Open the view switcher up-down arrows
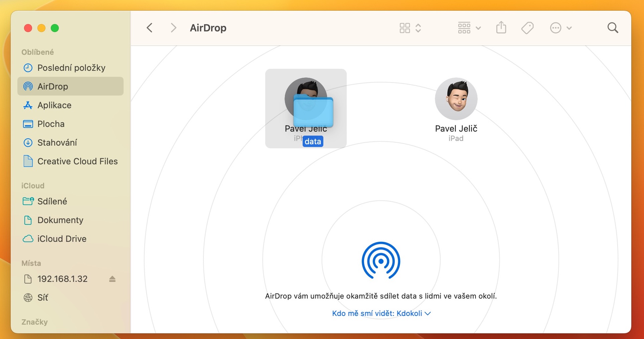644x339 pixels. coord(418,28)
